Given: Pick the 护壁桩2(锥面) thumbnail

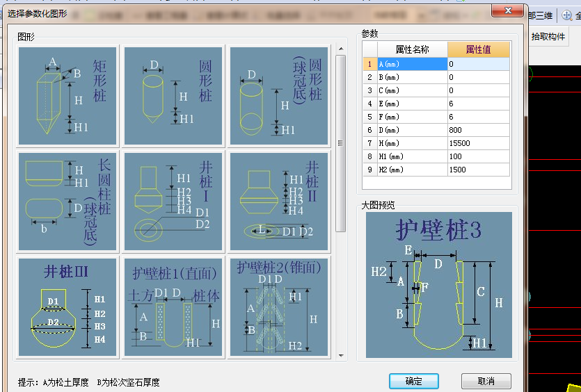Looking at the screenshot, I should [279, 307].
